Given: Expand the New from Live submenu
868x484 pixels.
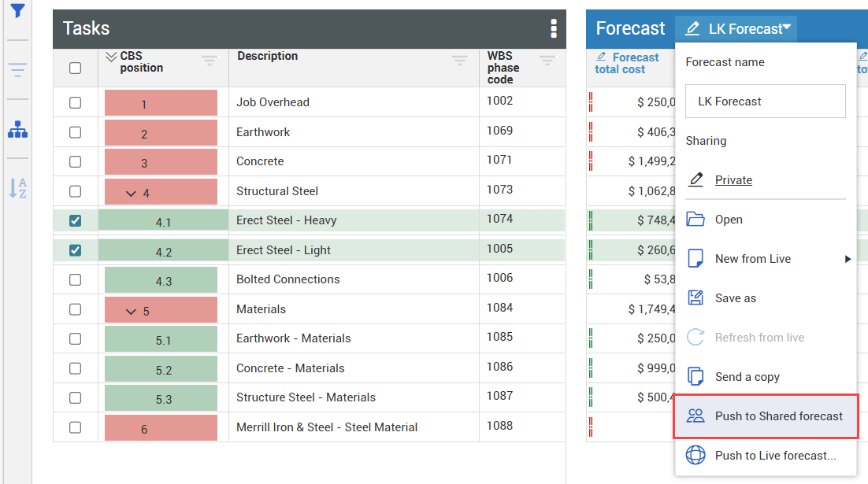Looking at the screenshot, I should coord(848,259).
